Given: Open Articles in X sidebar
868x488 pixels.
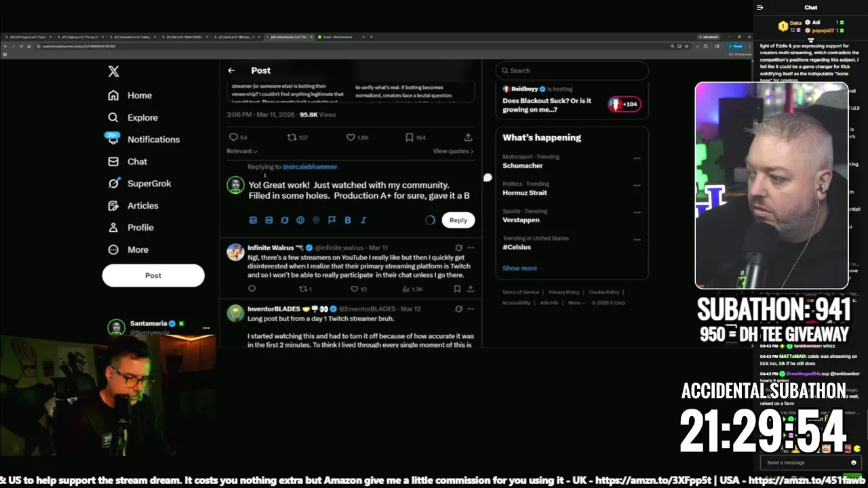Looking at the screenshot, I should [x=133, y=205].
